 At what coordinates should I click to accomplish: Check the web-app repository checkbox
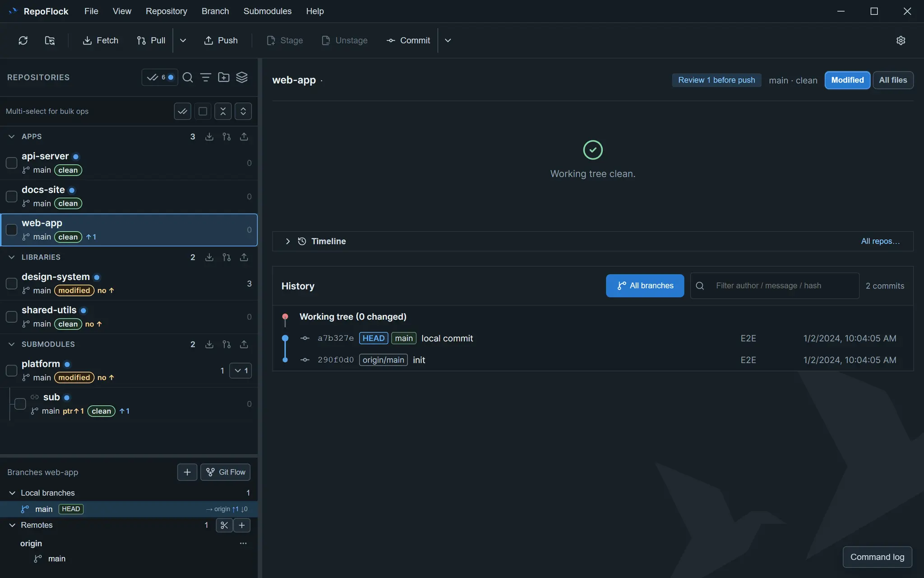(11, 230)
